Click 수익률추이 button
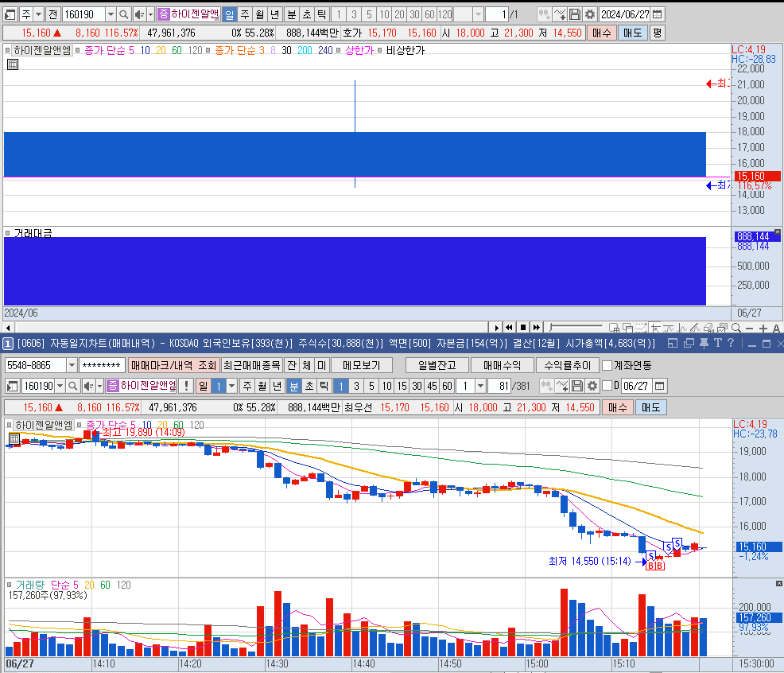This screenshot has width=784, height=673. [x=568, y=366]
